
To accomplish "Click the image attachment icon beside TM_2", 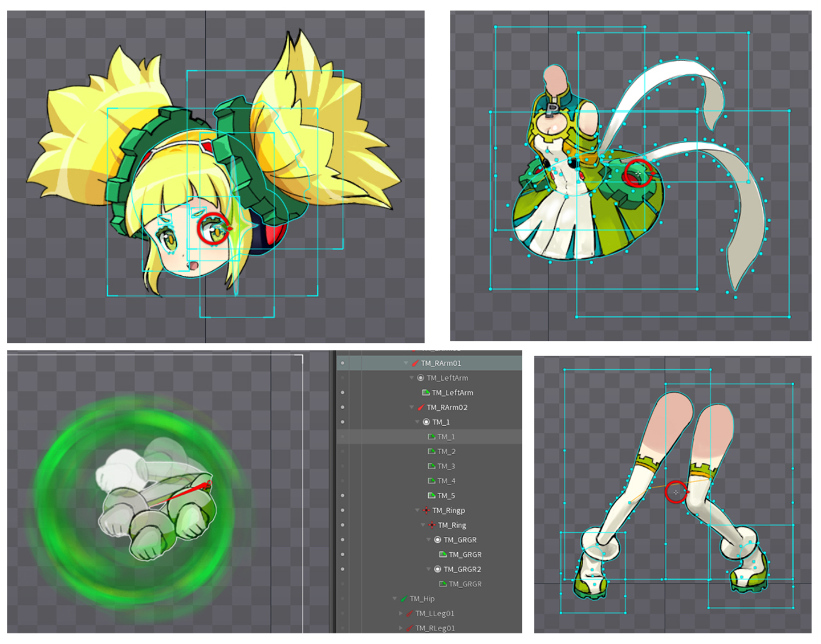I will click(x=432, y=451).
